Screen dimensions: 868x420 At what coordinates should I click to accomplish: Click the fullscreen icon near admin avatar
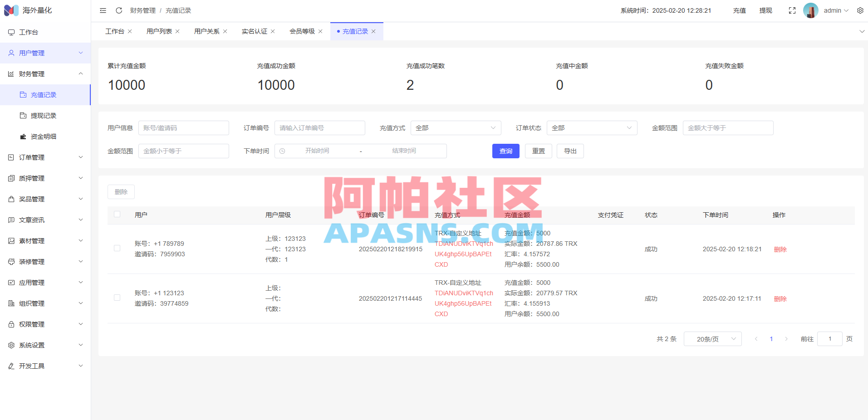pos(792,10)
